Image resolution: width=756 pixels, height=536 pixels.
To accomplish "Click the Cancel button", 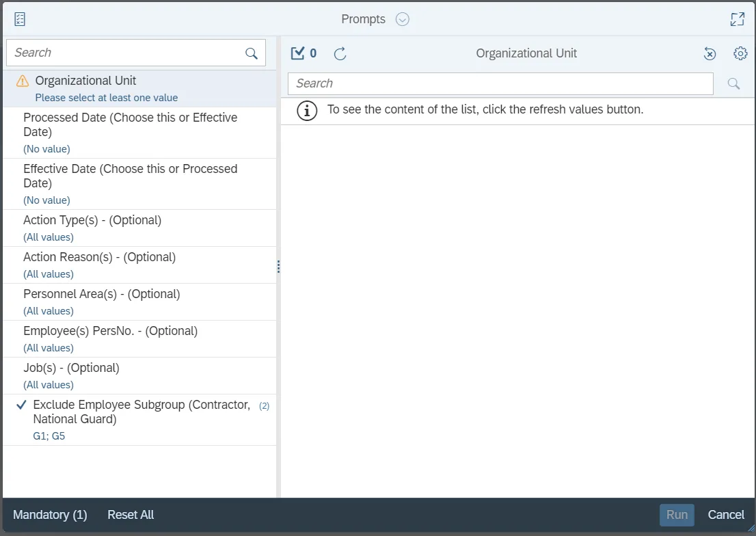I will (726, 515).
